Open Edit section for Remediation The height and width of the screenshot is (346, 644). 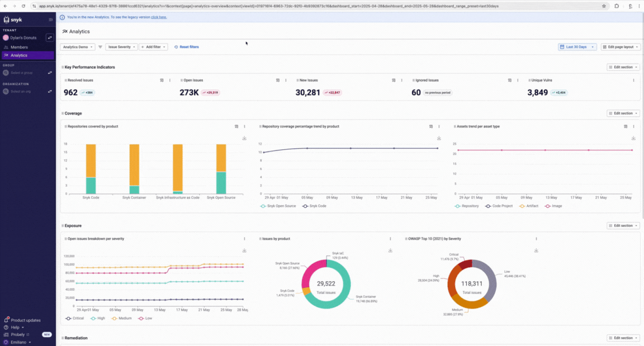pos(623,338)
